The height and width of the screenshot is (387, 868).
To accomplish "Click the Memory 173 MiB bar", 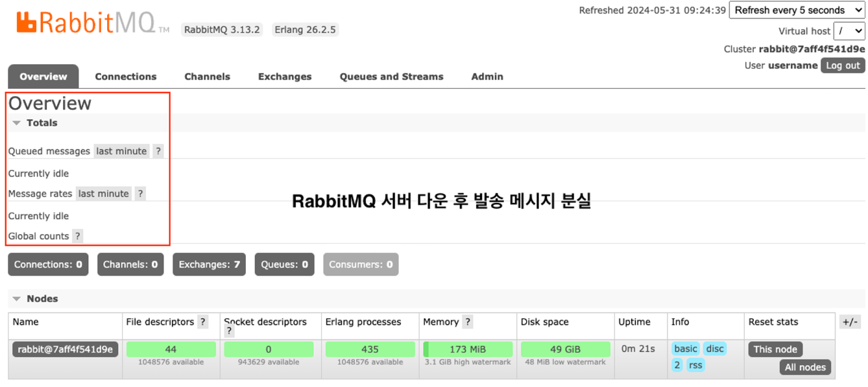I will (468, 349).
